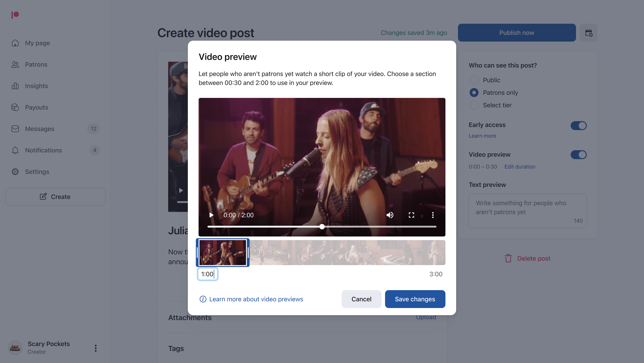Click the Notifications count badge 4
This screenshot has height=363, width=644.
point(95,150)
